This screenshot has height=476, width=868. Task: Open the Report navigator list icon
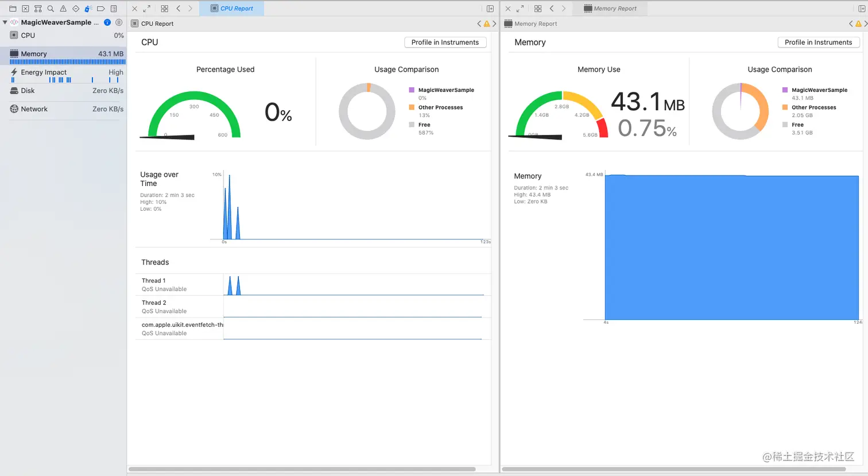(114, 9)
